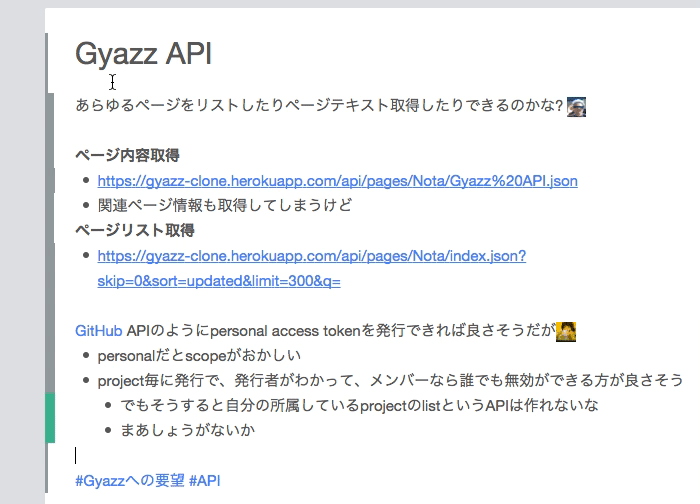Open the Nota/index.json page list link
This screenshot has height=504, width=700.
click(312, 268)
